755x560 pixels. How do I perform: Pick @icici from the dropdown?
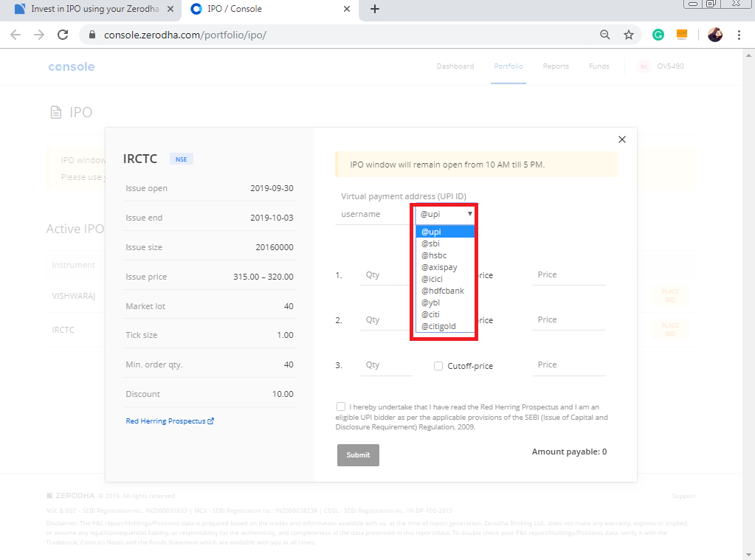point(445,279)
